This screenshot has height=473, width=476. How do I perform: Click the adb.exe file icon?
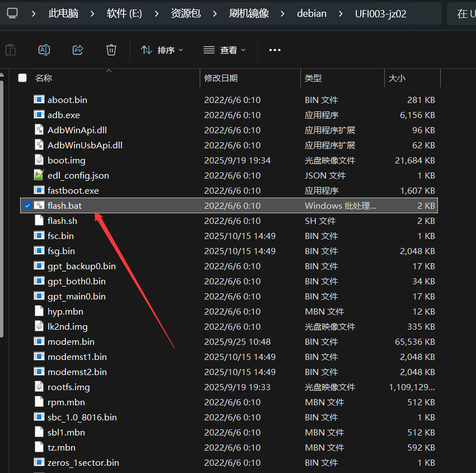(39, 115)
